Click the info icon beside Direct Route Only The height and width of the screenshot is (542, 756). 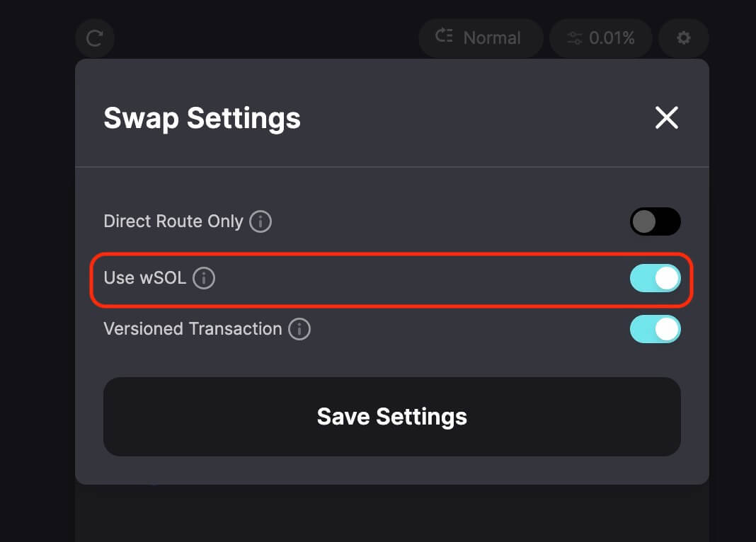coord(260,221)
